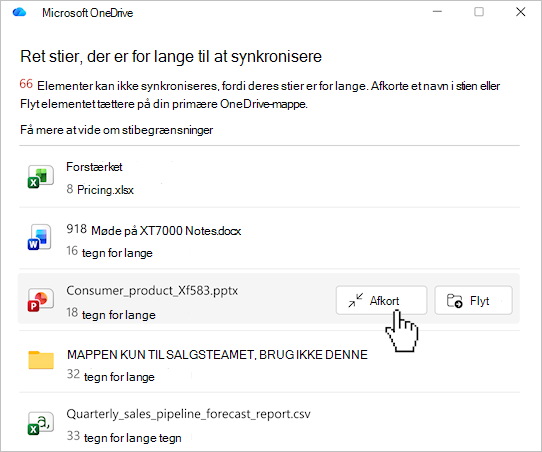The height and width of the screenshot is (452, 542).
Task: Click the OneDrive cloud icon in title bar
Action: pyautogui.click(x=19, y=12)
